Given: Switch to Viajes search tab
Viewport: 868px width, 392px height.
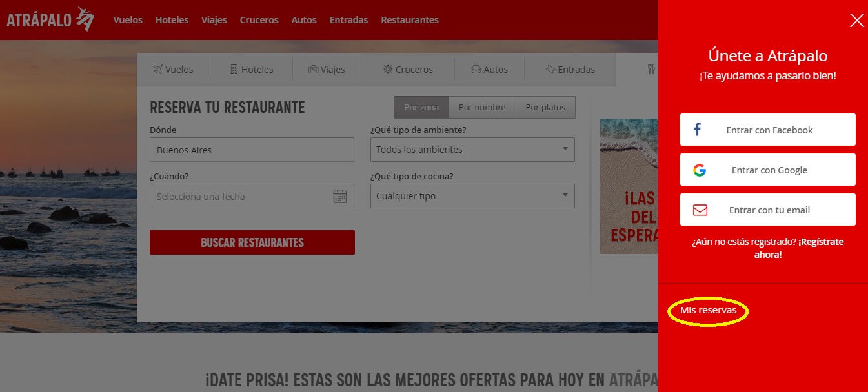Looking at the screenshot, I should click(327, 70).
